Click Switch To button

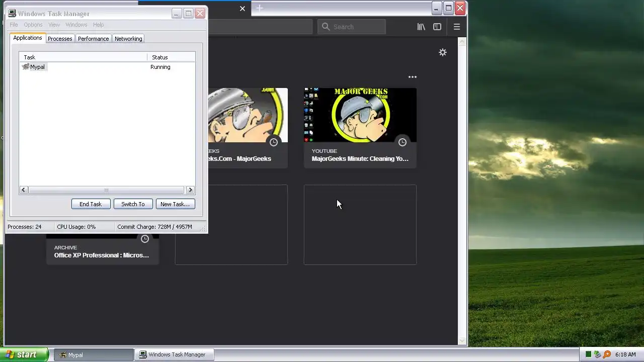point(133,204)
